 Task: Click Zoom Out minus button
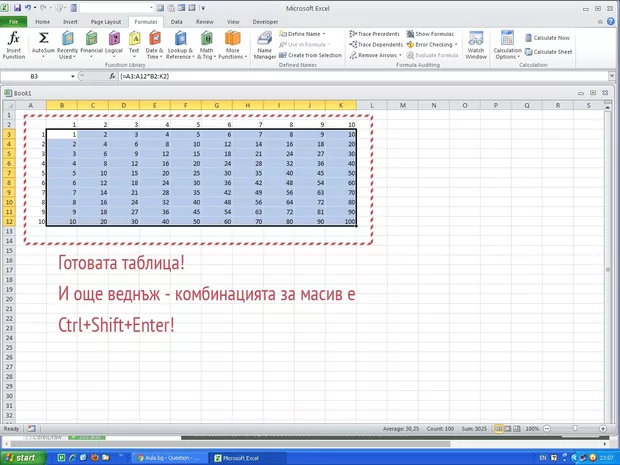coord(547,429)
